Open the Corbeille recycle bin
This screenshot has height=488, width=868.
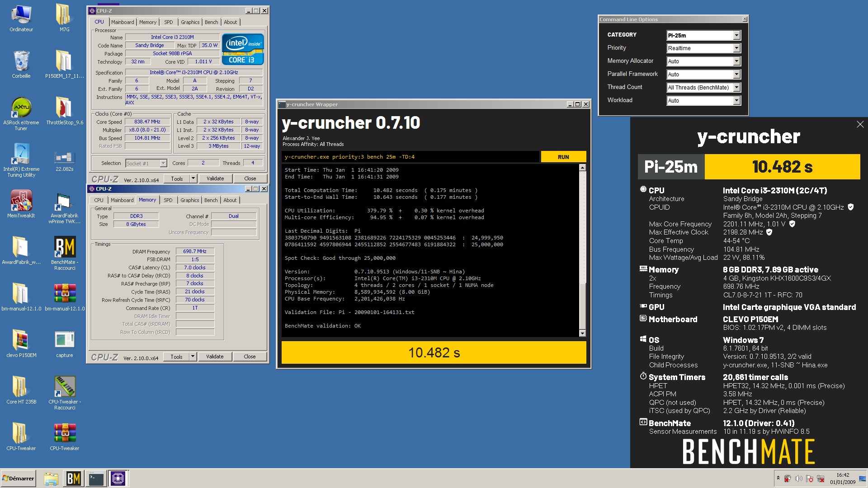pyautogui.click(x=21, y=64)
